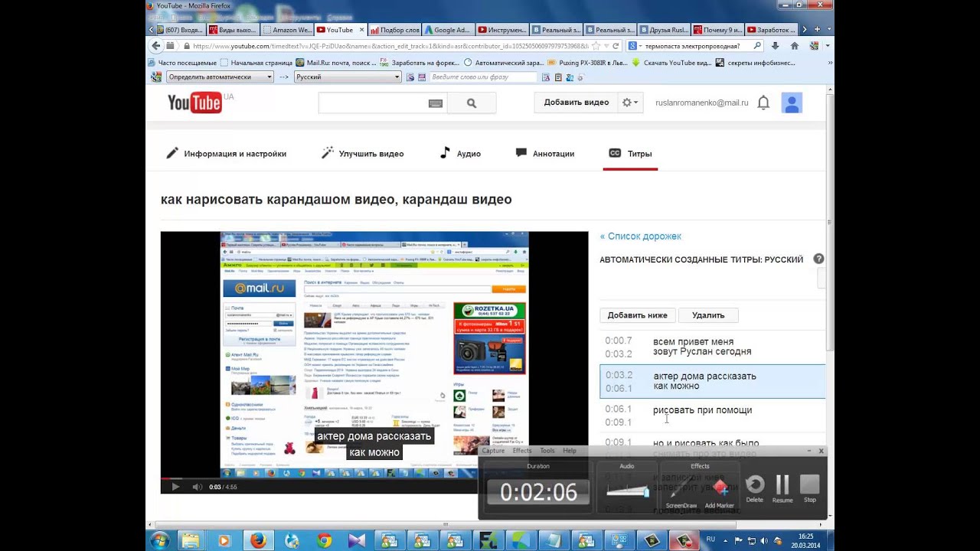Open recorder Help menu

[570, 451]
